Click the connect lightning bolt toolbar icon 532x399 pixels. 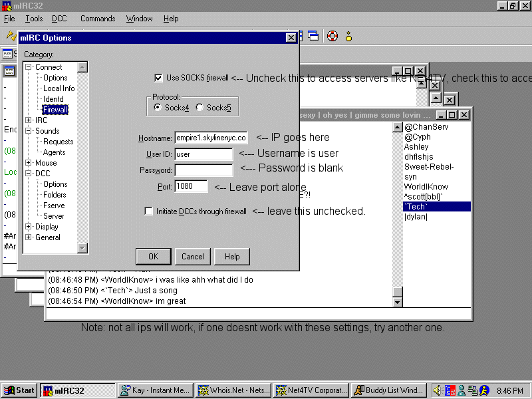pyautogui.click(x=11, y=36)
